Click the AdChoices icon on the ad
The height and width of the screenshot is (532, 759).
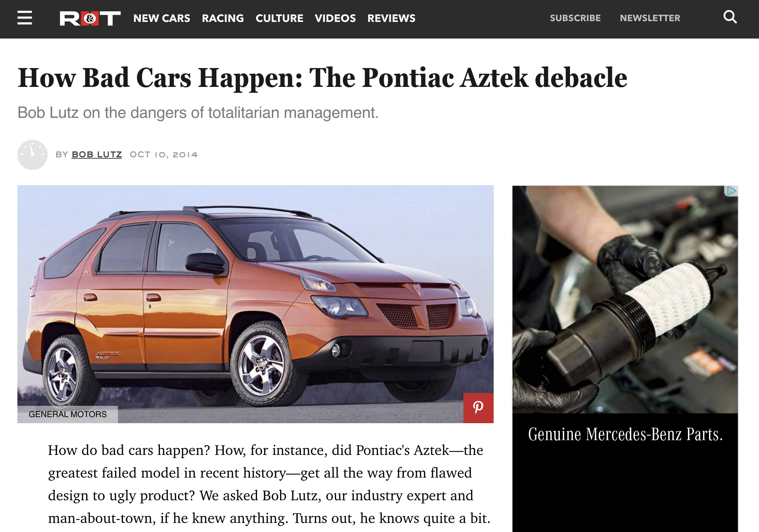731,191
